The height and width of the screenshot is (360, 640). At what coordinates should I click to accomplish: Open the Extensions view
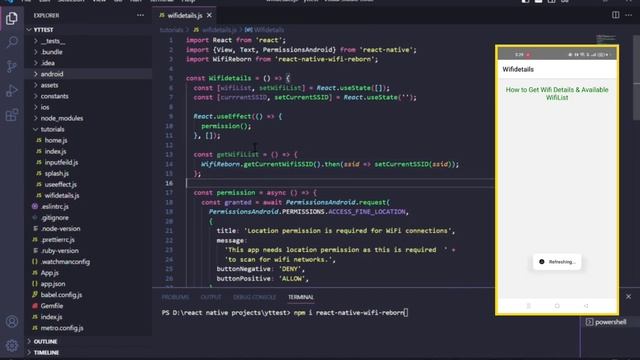[12, 115]
